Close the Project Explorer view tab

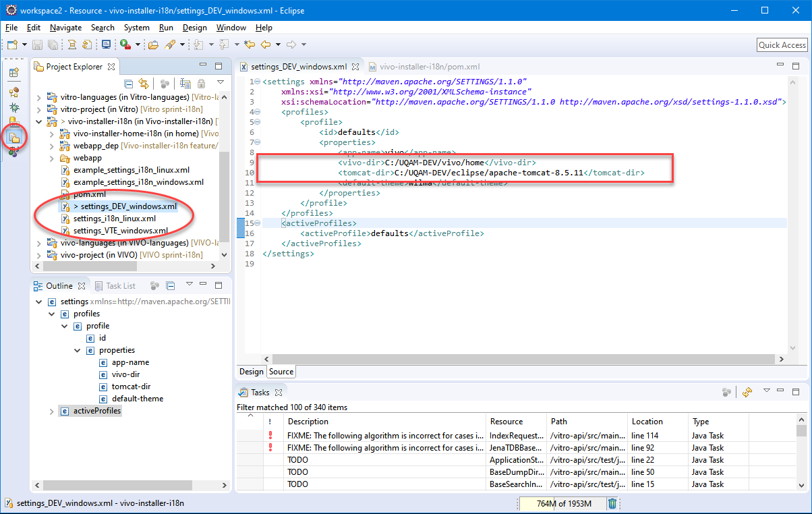click(x=111, y=67)
